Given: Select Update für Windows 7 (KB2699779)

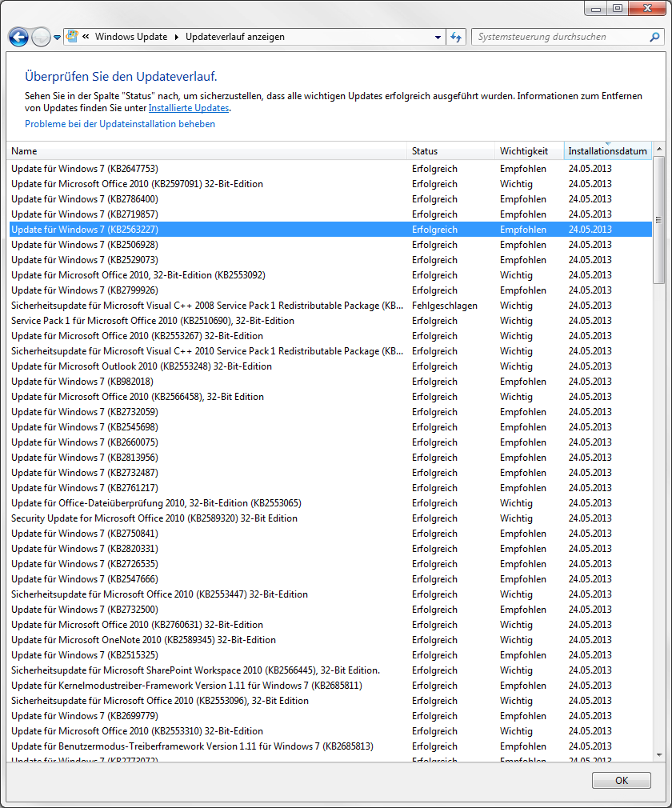Looking at the screenshot, I should coord(331,716).
